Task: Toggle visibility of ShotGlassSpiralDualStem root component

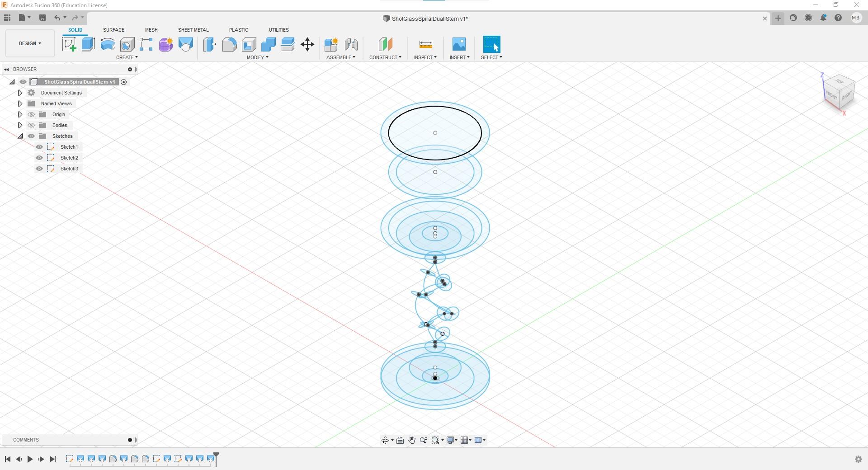Action: click(23, 82)
